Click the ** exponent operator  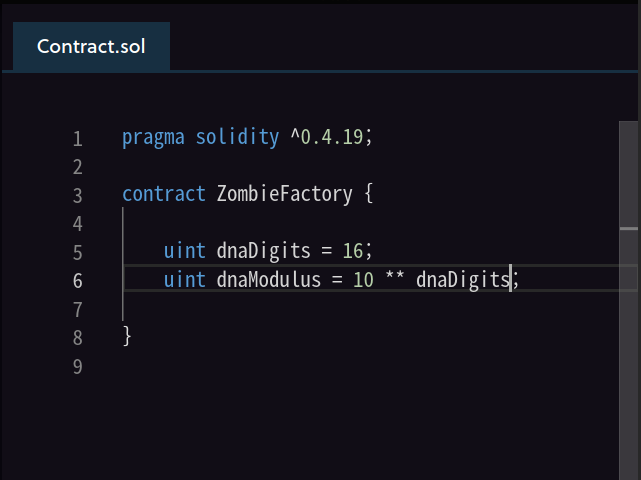[395, 280]
